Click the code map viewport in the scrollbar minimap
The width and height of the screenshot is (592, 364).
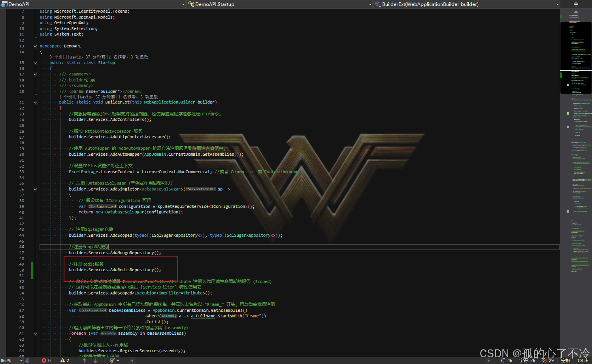576,57
